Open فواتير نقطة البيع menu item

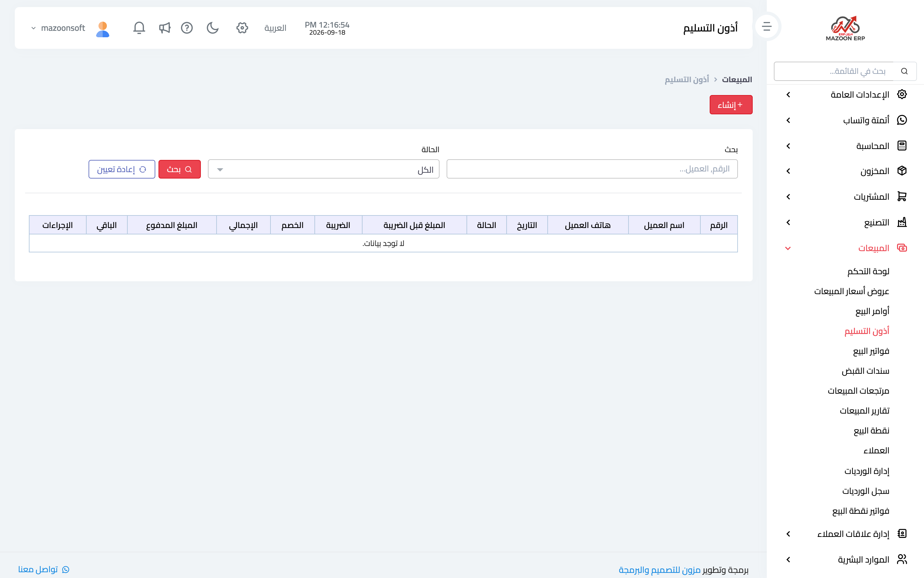point(860,511)
